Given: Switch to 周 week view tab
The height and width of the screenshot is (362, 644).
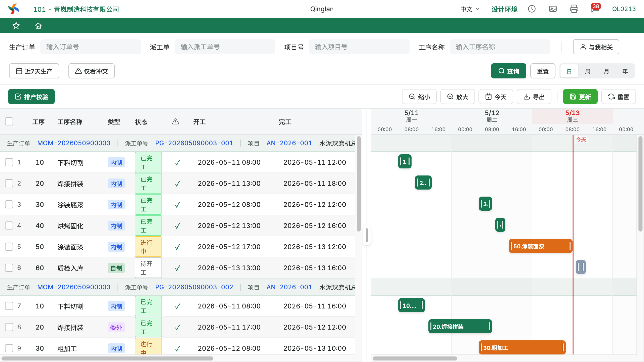Looking at the screenshot, I should tap(588, 71).
